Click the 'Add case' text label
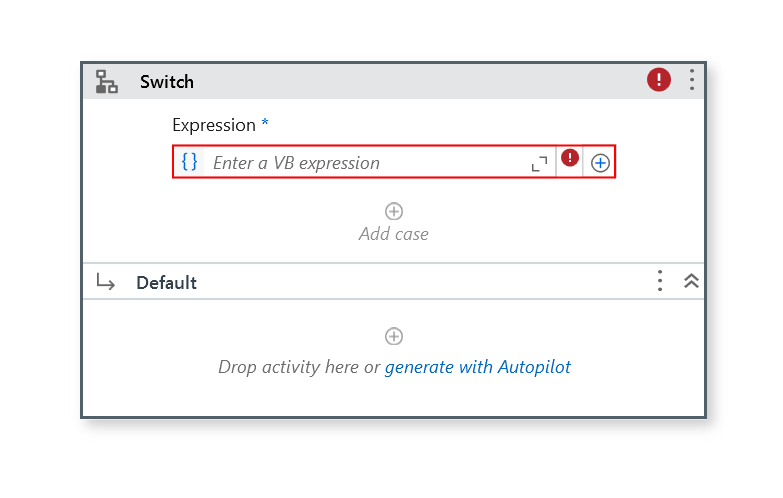 [x=393, y=234]
